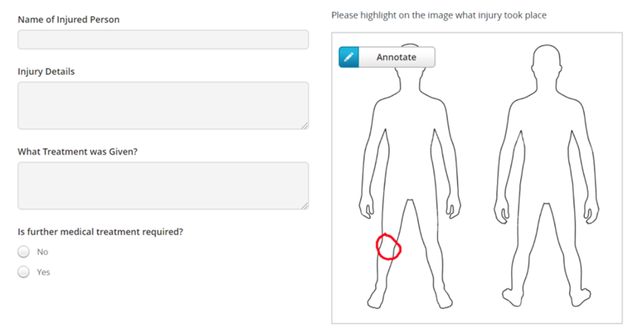The height and width of the screenshot is (336, 644).
Task: Click the Injury Details resize grip corner
Action: coord(305,125)
